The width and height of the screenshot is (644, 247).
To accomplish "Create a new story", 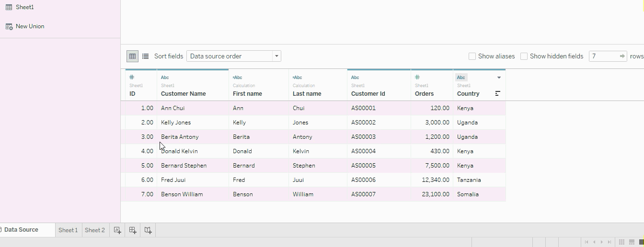I will pyautogui.click(x=148, y=230).
